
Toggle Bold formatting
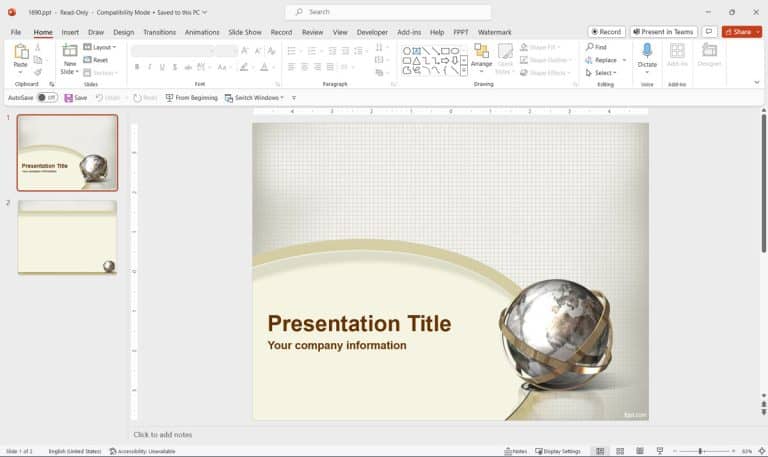coord(137,67)
